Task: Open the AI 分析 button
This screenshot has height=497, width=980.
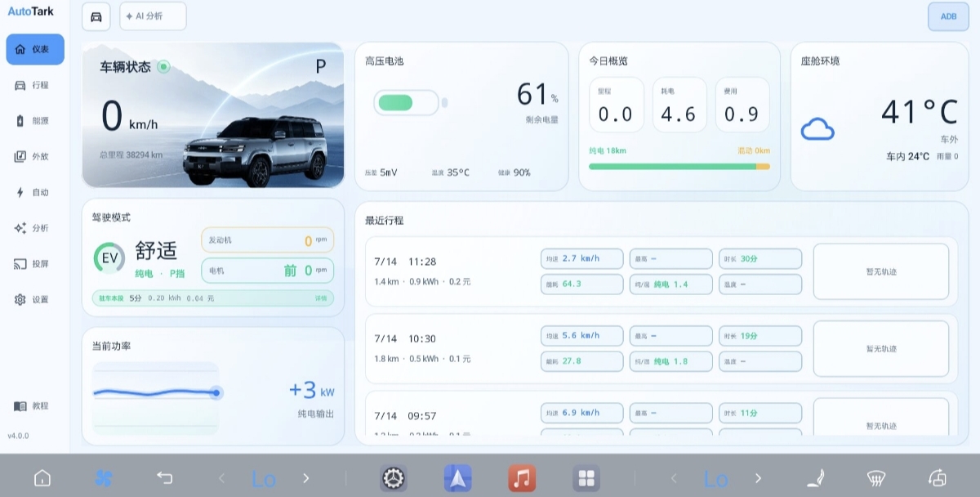Action: click(x=153, y=16)
